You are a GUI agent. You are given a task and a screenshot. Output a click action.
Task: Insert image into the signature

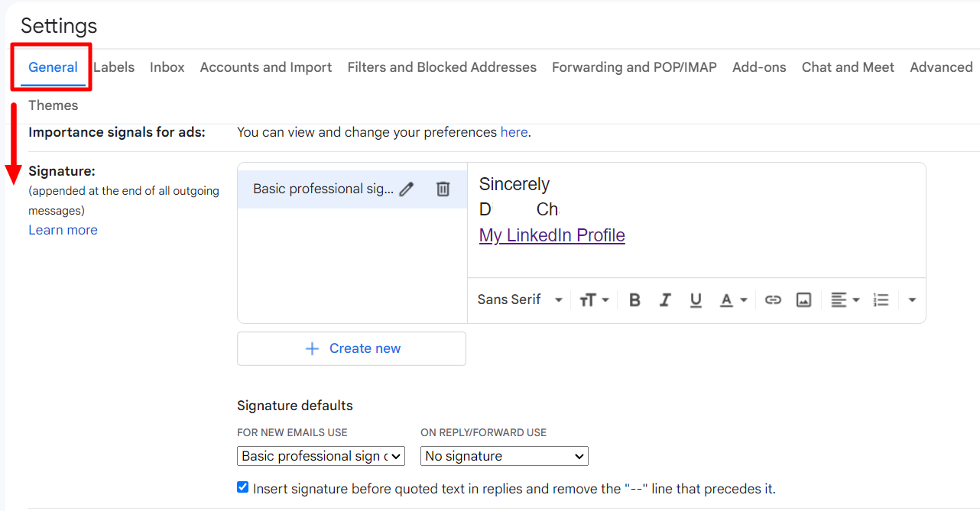pos(803,300)
